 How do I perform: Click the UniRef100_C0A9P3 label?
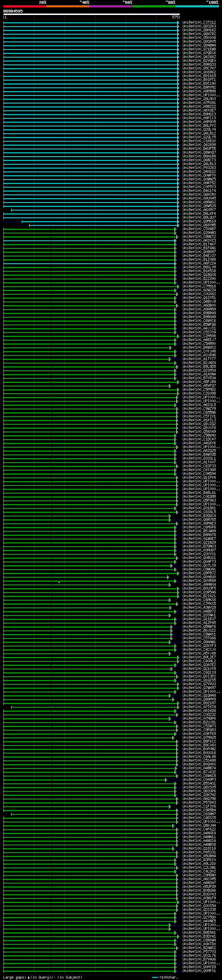tap(199, 779)
